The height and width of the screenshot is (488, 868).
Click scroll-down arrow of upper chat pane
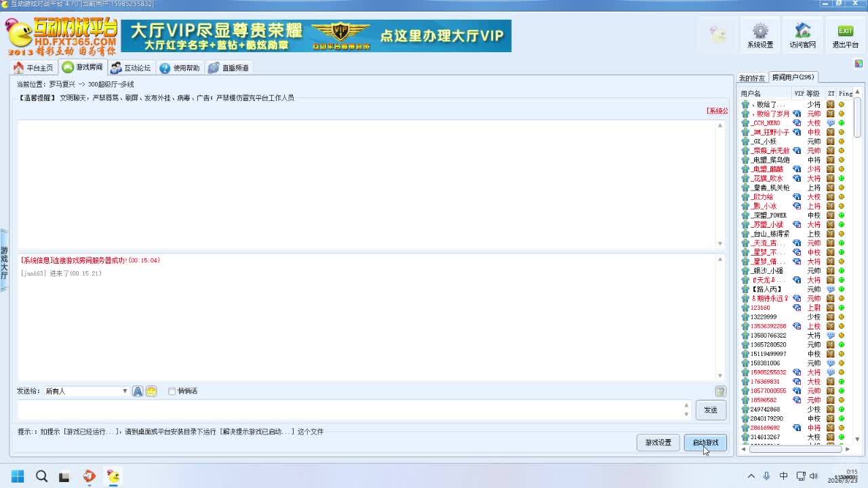pos(720,243)
